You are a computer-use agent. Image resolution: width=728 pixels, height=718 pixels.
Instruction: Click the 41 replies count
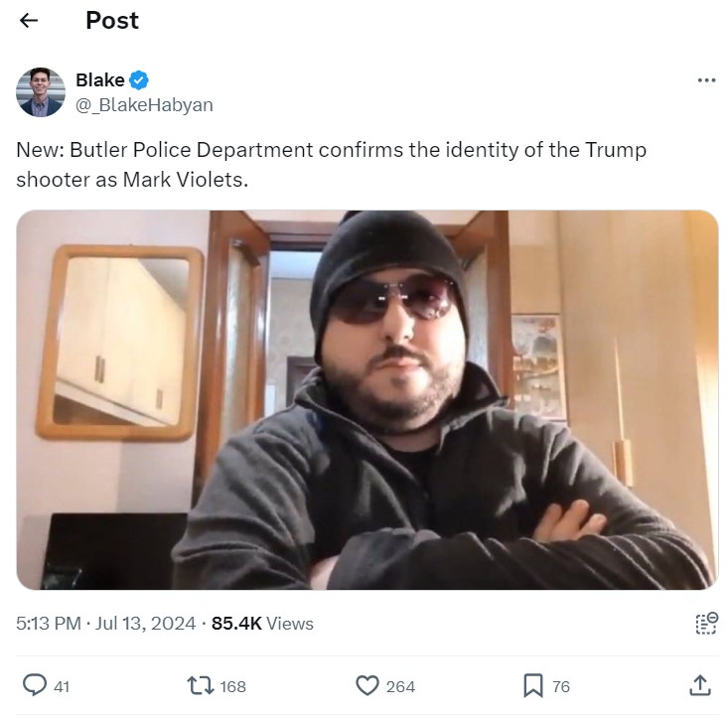(62, 686)
